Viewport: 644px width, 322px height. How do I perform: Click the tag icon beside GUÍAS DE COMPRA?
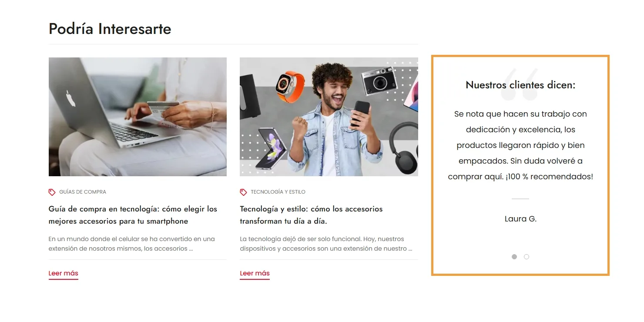coord(52,192)
